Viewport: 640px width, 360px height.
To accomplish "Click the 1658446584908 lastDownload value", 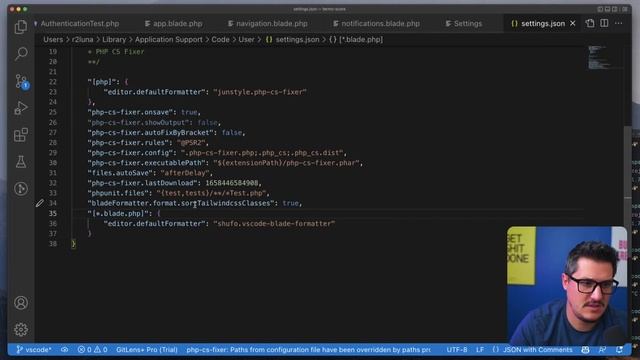I will click(x=232, y=183).
